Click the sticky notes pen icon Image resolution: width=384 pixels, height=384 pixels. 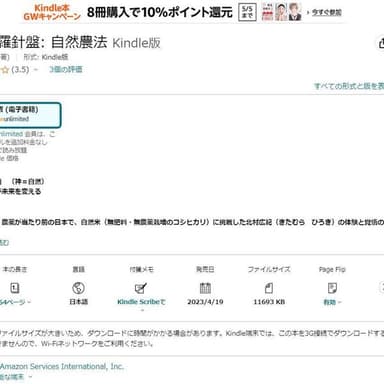click(141, 288)
